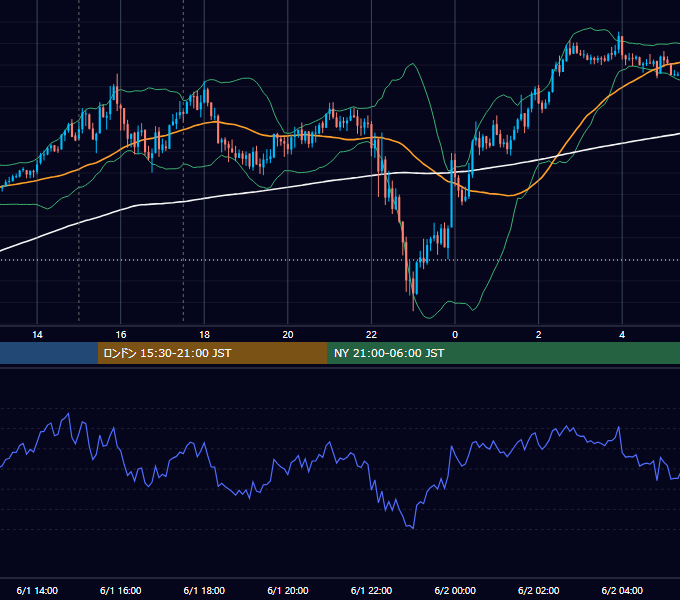Viewport: 680px width, 600px height.
Task: Click hour label 20 on price chart axis
Action: tap(288, 335)
